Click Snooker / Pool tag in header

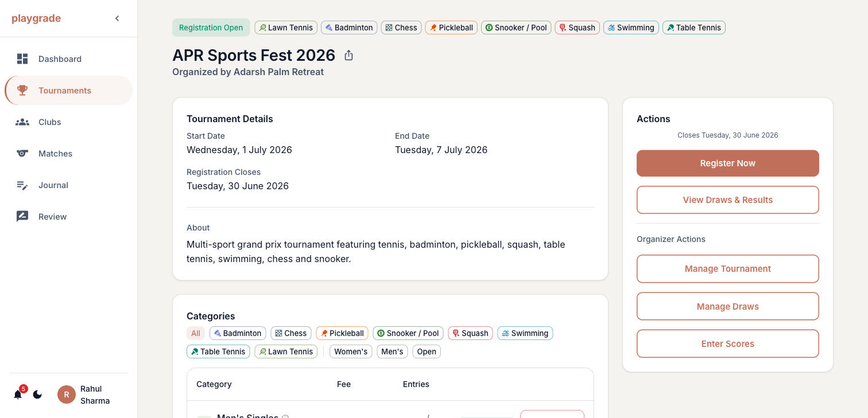click(x=516, y=28)
